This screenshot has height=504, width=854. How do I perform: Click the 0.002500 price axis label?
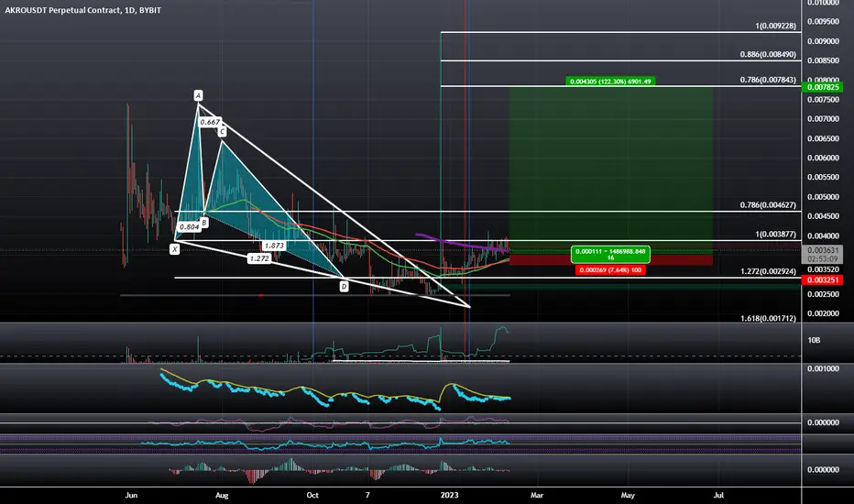[823, 294]
